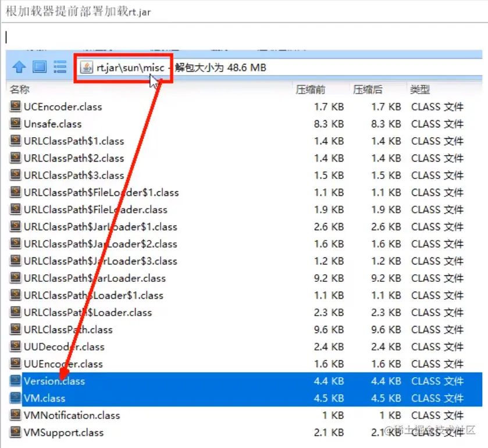
Task: Sort the list by the 类型 column header
Action: (420, 89)
